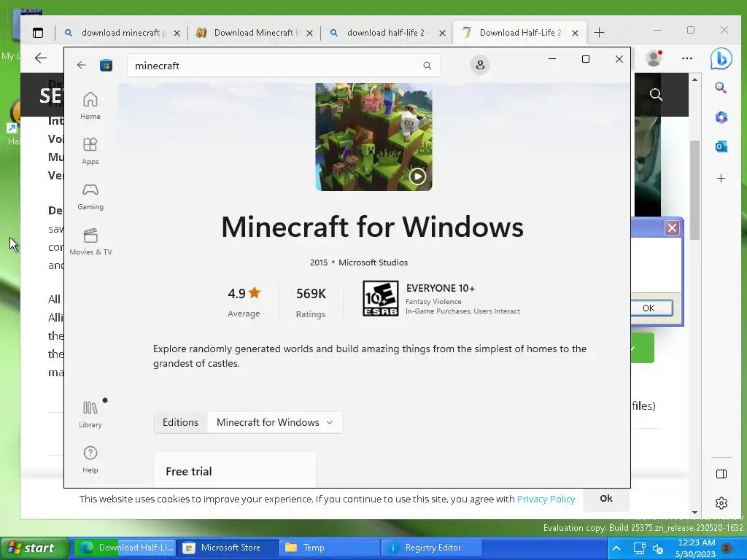Open the Windows start button
747x560 pixels.
coord(34,548)
